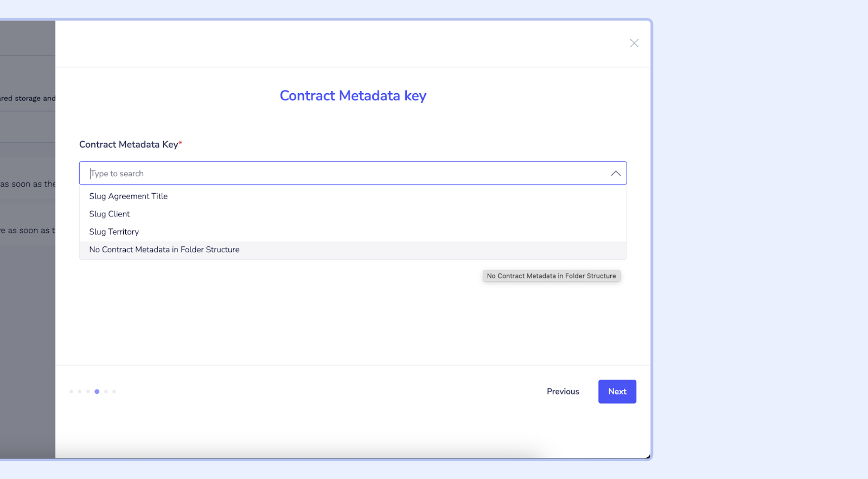The image size is (868, 479).
Task: Click the Contract Metadata key heading
Action: pyautogui.click(x=353, y=96)
